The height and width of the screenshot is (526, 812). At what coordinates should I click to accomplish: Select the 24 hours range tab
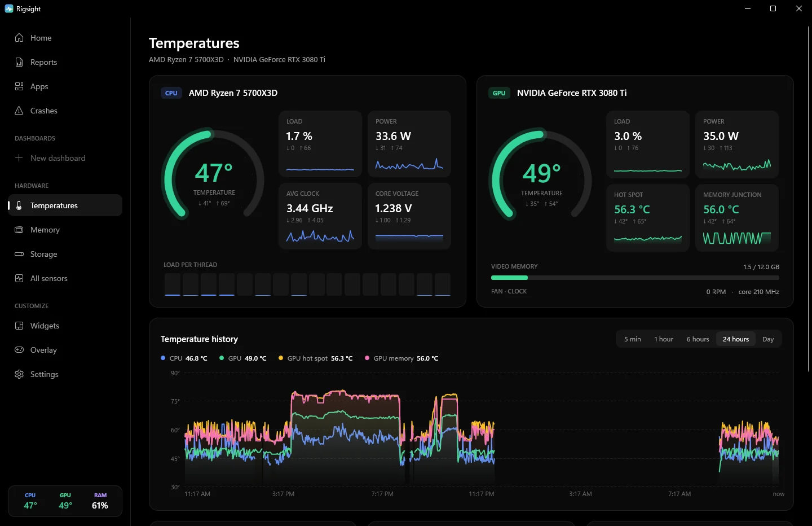click(736, 339)
